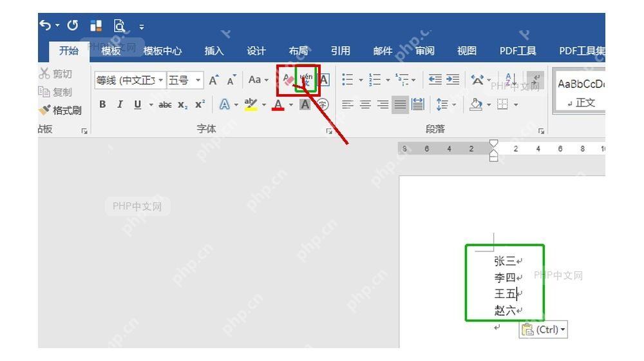This screenshot has height=361, width=644.
Task: Apply the 正文 style from gallery
Action: tap(580, 92)
